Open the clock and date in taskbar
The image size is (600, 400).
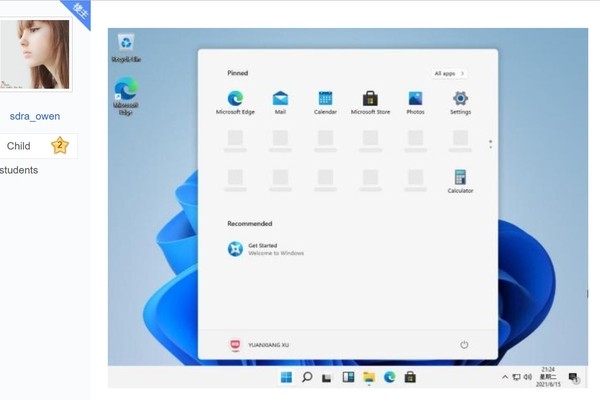point(548,377)
